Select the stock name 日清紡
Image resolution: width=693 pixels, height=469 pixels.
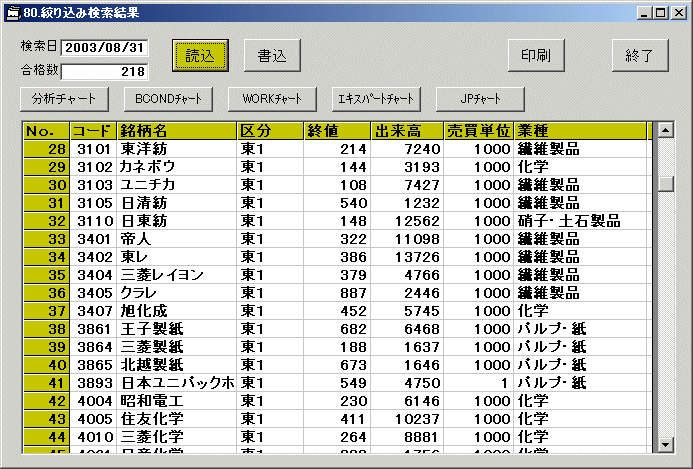tap(177, 203)
